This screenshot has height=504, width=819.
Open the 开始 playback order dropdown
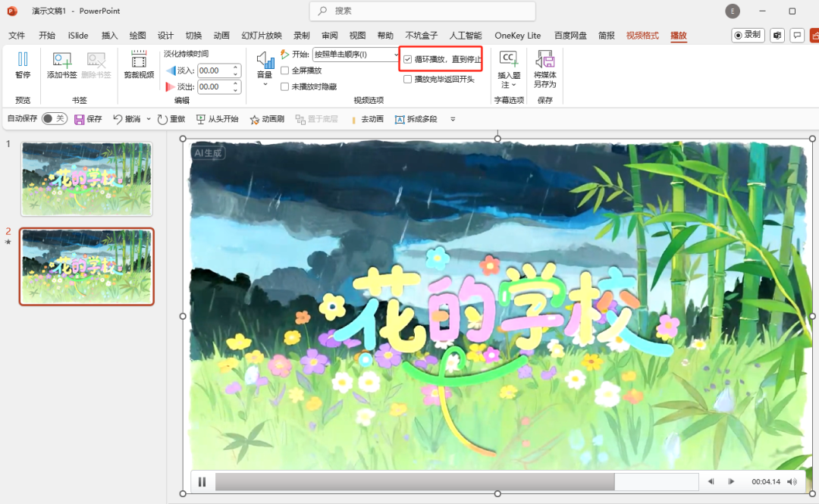pos(396,55)
